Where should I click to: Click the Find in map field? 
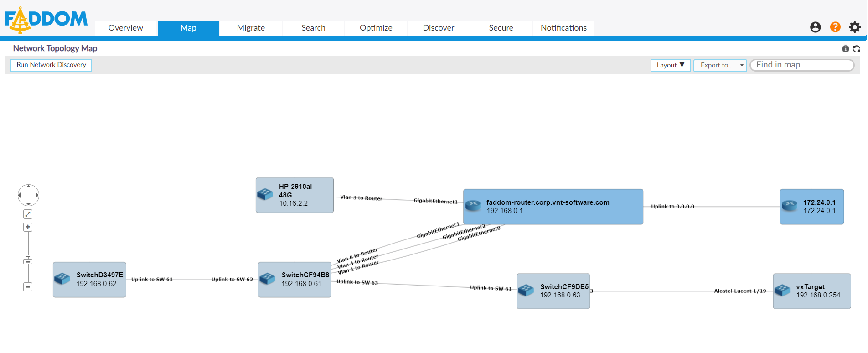tap(801, 65)
